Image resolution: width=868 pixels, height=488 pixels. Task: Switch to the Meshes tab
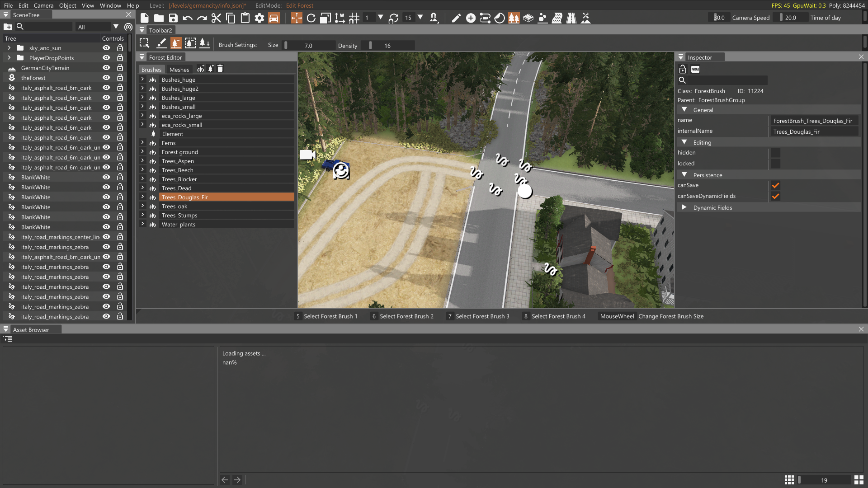click(x=179, y=70)
